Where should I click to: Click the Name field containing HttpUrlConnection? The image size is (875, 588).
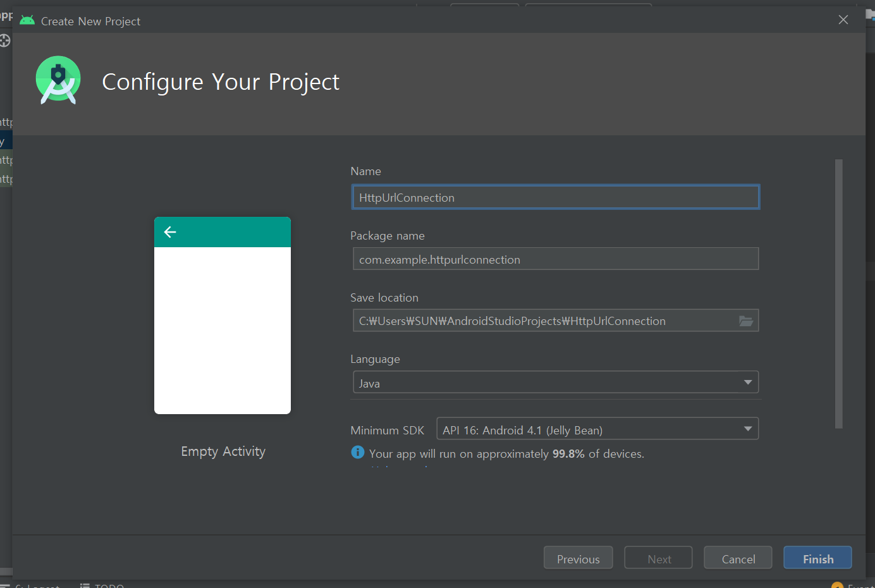coord(556,197)
